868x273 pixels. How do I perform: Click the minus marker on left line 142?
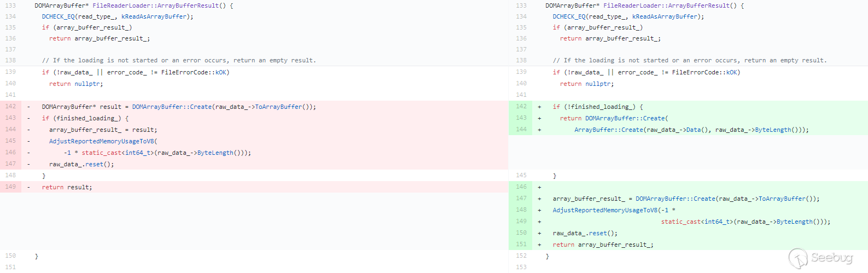28,107
